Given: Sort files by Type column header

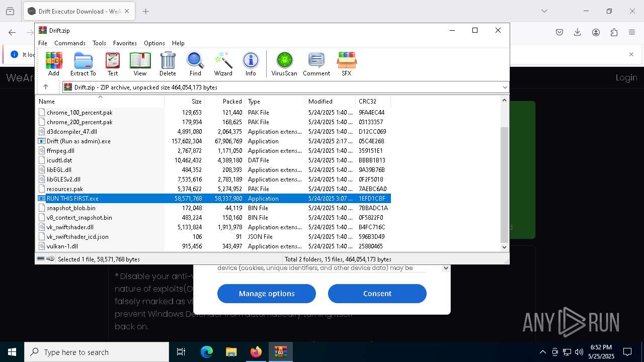Looking at the screenshot, I should pyautogui.click(x=275, y=102).
